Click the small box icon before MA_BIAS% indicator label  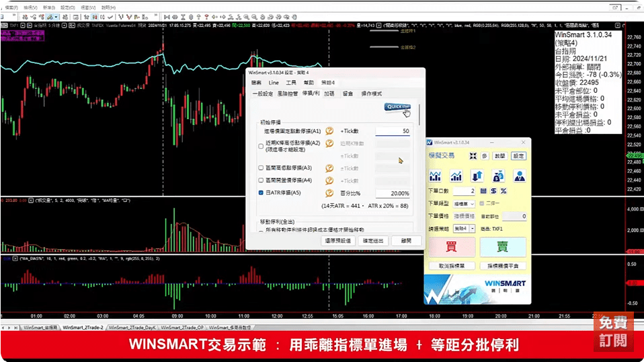[x=15, y=258]
